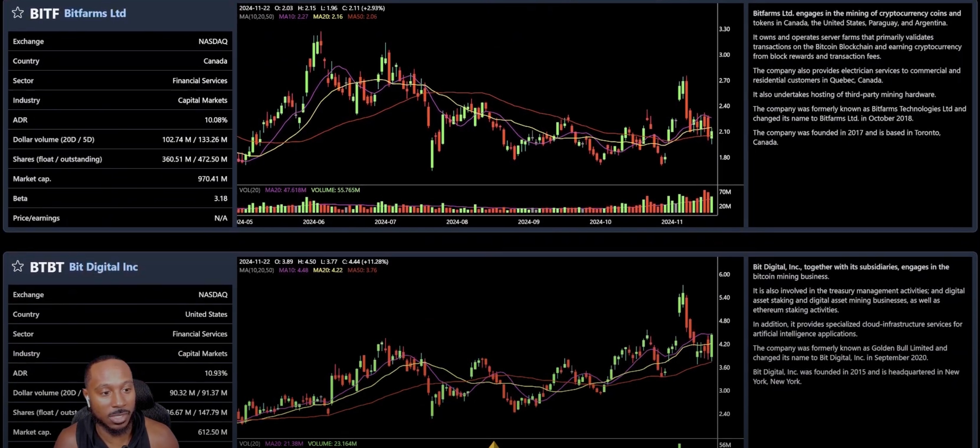The width and height of the screenshot is (980, 448).
Task: Open the Bit Digital Inc company name link
Action: 104,267
